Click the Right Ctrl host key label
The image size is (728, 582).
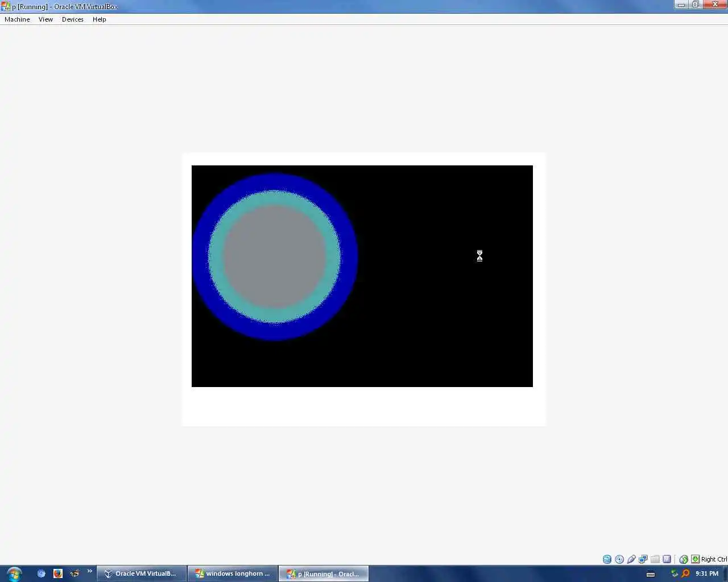(714, 559)
